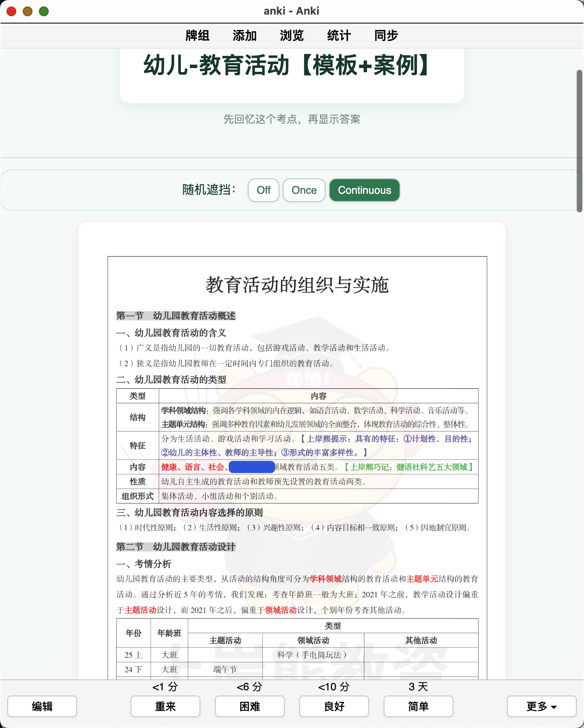Viewport: 584px width, 728px height.
Task: Click the 组织形式 row label cell
Action: [137, 496]
